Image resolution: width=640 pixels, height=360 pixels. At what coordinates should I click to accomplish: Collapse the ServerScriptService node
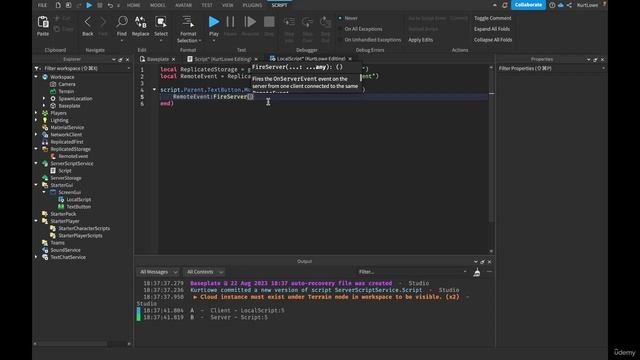coord(36,163)
